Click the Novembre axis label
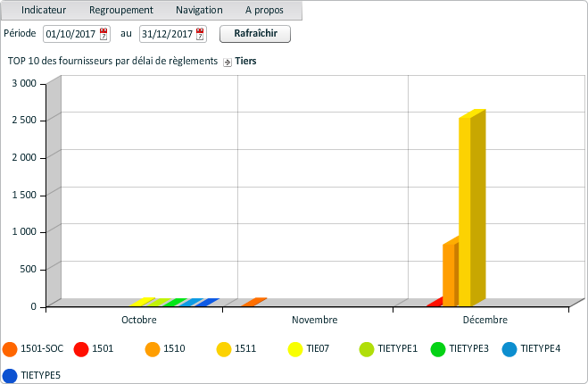Image resolution: width=588 pixels, height=384 pixels. tap(315, 320)
